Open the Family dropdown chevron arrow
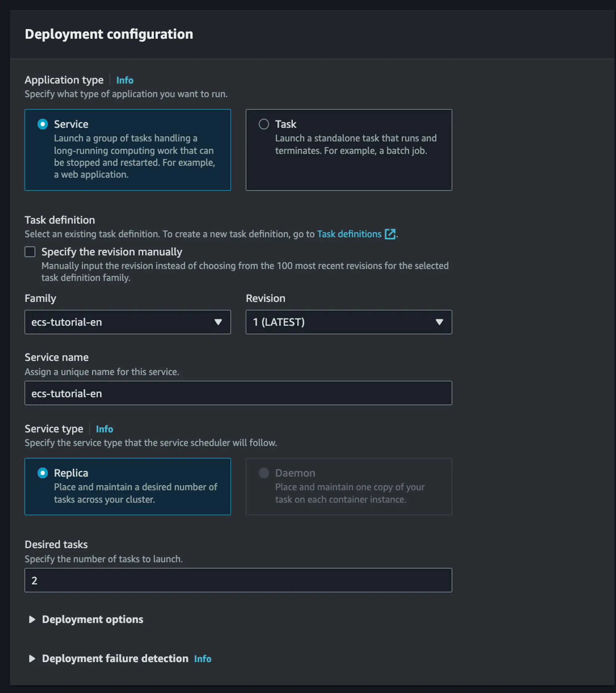The width and height of the screenshot is (616, 693). pyautogui.click(x=219, y=322)
